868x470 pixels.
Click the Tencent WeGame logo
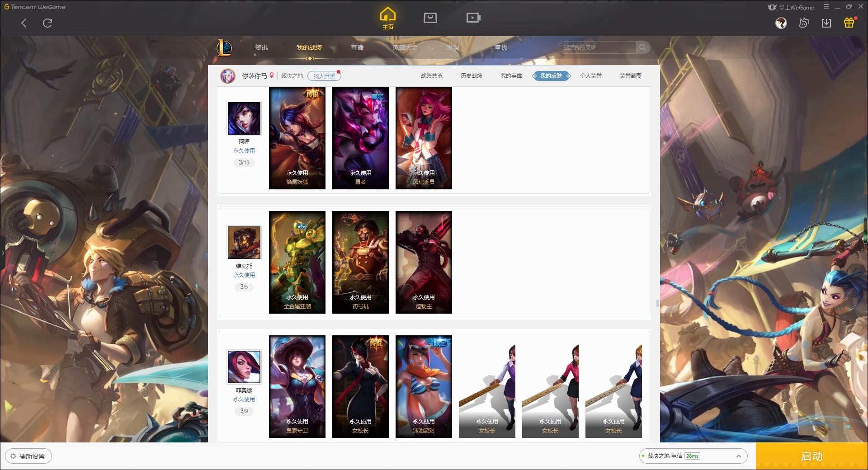click(x=35, y=7)
